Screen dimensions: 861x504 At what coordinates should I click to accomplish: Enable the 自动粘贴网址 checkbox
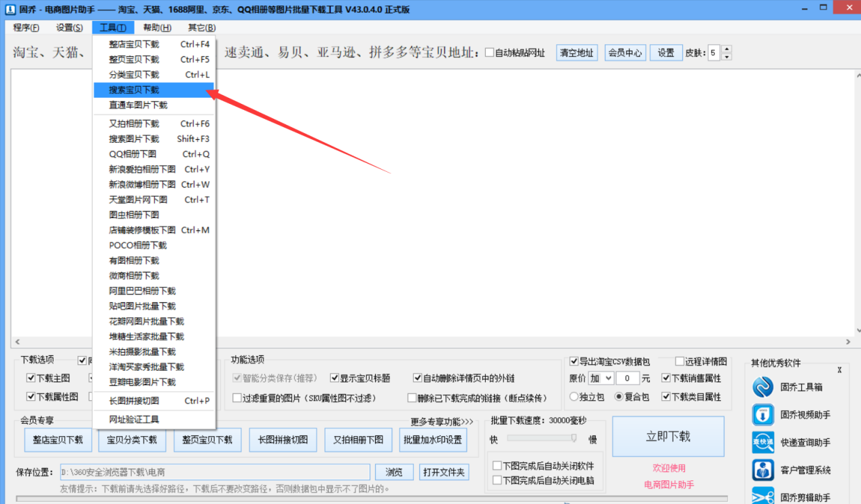pyautogui.click(x=489, y=53)
